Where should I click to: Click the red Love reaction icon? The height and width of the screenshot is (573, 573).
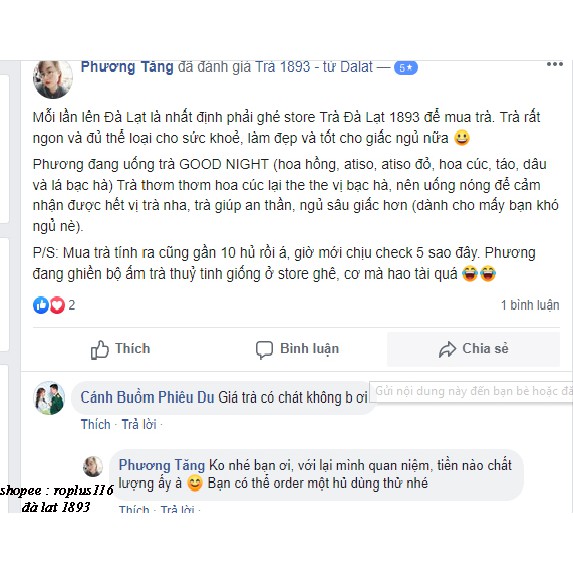pyautogui.click(x=57, y=305)
